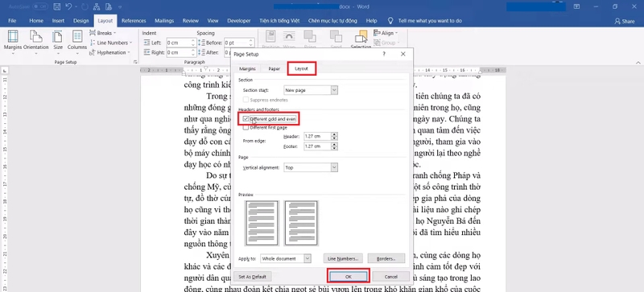Click the Suppress endnotes checkbox

(246, 100)
